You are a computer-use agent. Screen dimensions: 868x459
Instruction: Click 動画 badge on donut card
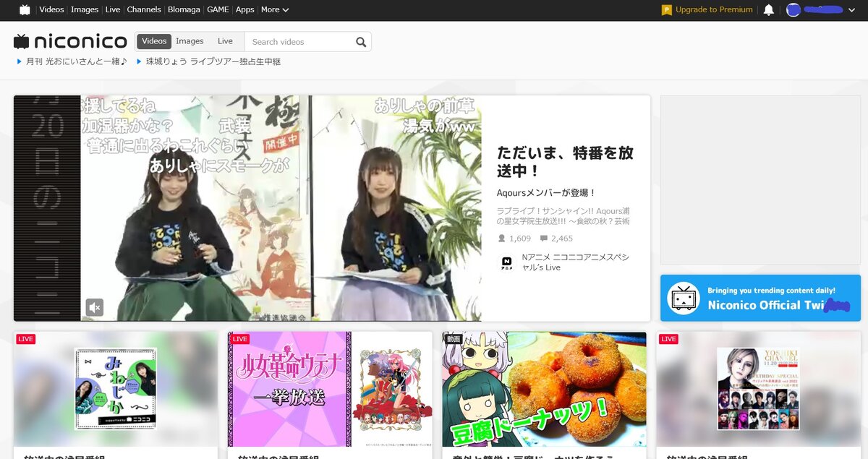[x=454, y=339]
